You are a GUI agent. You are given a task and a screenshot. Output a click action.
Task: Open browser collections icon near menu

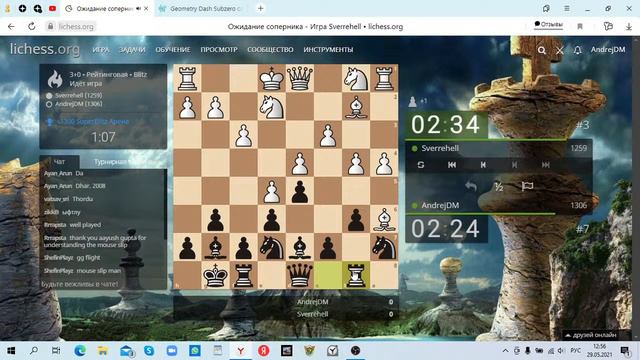point(546,8)
